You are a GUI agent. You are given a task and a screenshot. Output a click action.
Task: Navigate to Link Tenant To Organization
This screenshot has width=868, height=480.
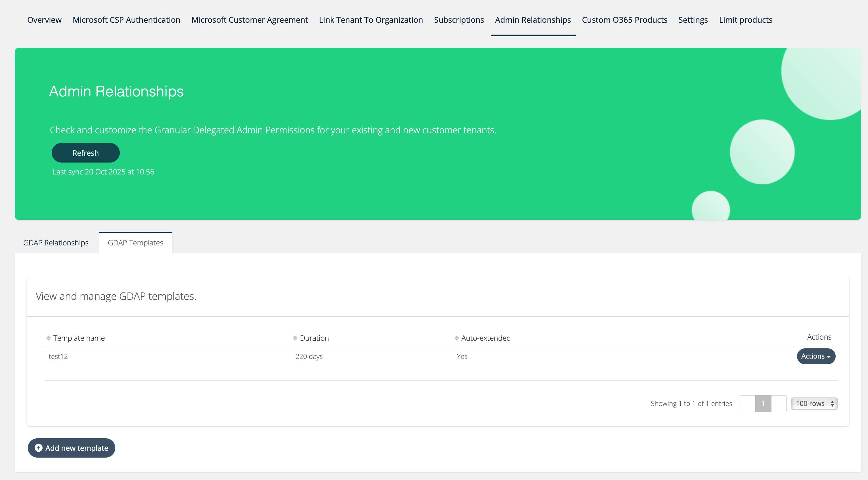[x=371, y=20]
